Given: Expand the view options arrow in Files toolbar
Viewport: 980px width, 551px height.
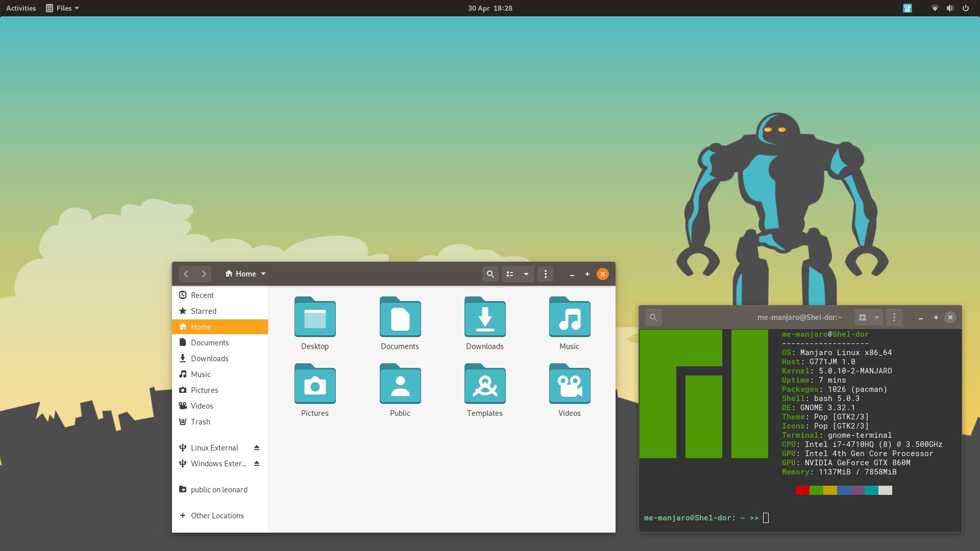Looking at the screenshot, I should pos(526,274).
